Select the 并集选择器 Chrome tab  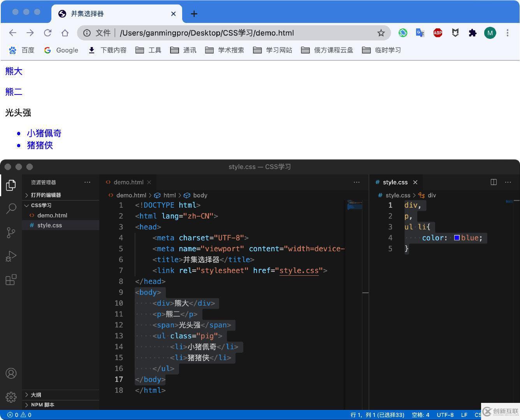click(117, 14)
